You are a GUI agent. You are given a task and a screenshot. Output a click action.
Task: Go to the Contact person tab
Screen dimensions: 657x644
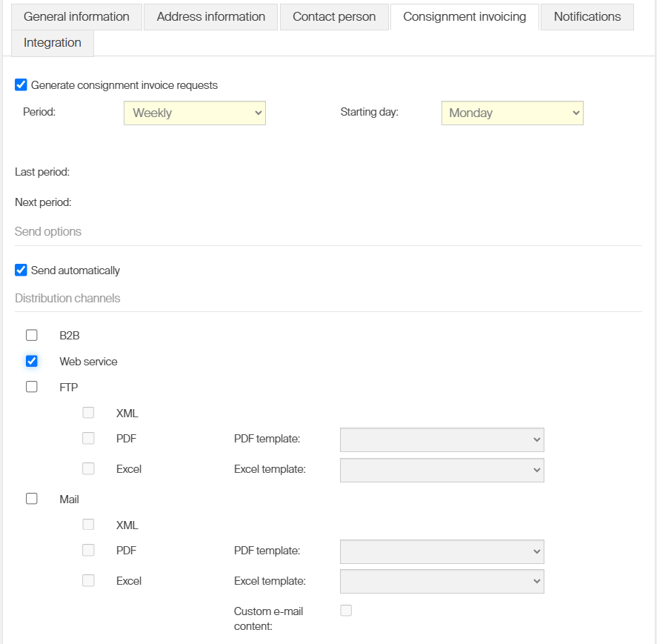(334, 17)
